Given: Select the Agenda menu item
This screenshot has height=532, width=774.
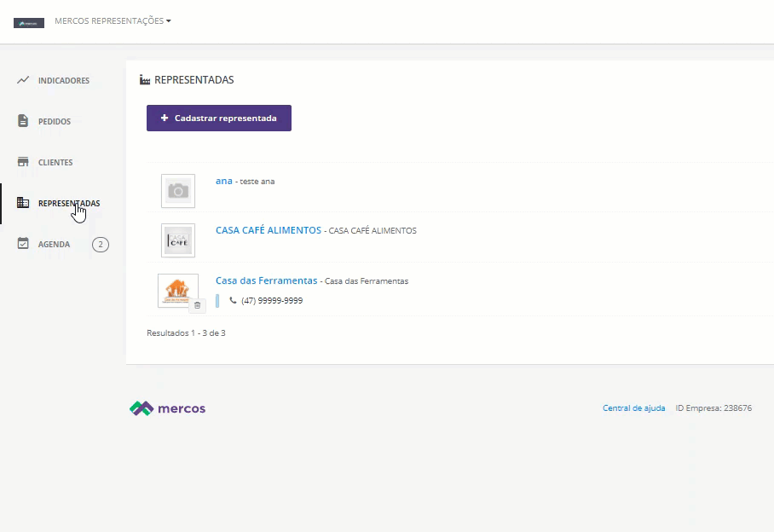Looking at the screenshot, I should pyautogui.click(x=54, y=245).
